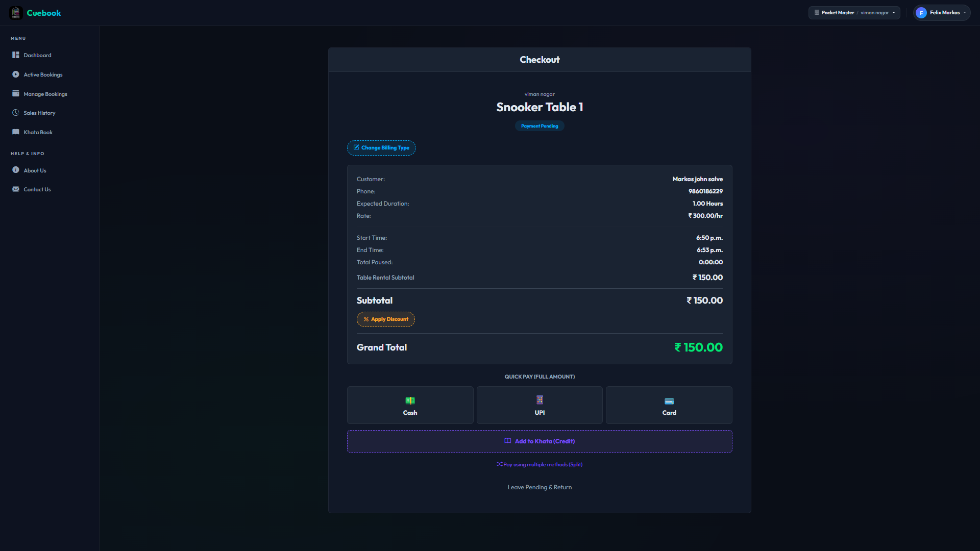Pay full amount via UPI
Screen dimensions: 980x551
tap(540, 405)
